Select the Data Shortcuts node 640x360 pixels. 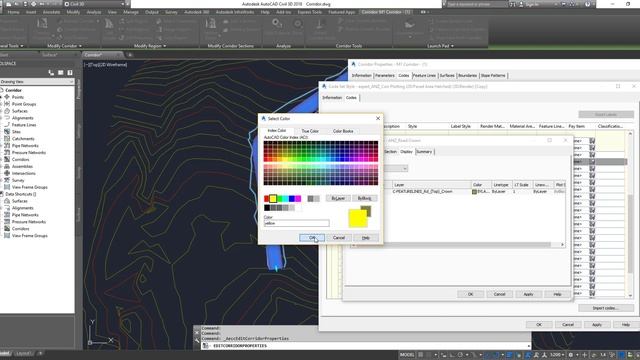[x=20, y=194]
